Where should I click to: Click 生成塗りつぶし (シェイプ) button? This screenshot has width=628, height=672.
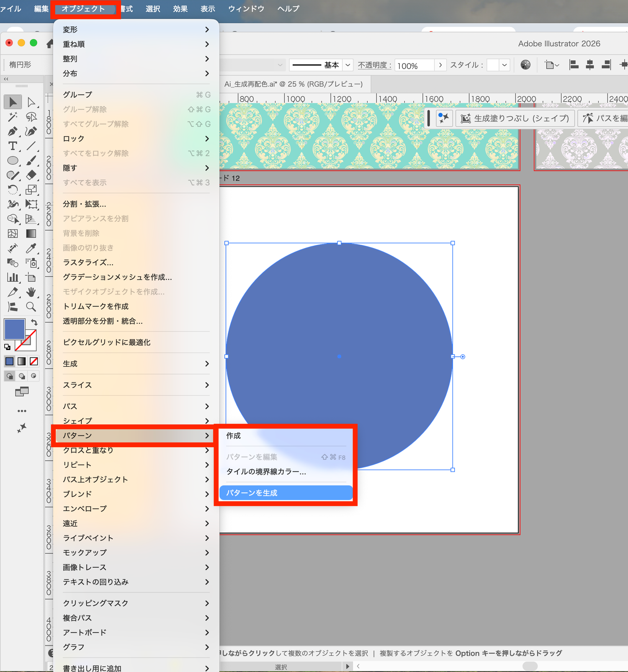(515, 118)
